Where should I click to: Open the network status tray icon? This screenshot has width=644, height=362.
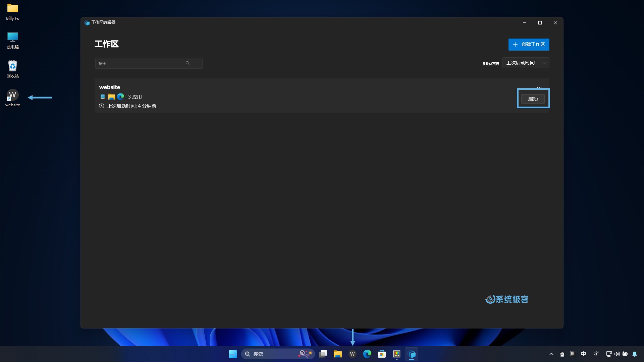click(609, 354)
